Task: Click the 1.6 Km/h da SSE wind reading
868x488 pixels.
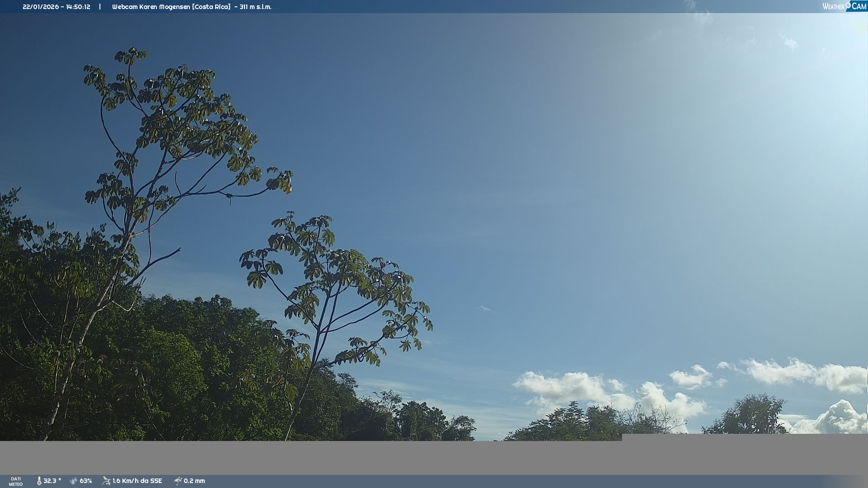Action: point(137,481)
